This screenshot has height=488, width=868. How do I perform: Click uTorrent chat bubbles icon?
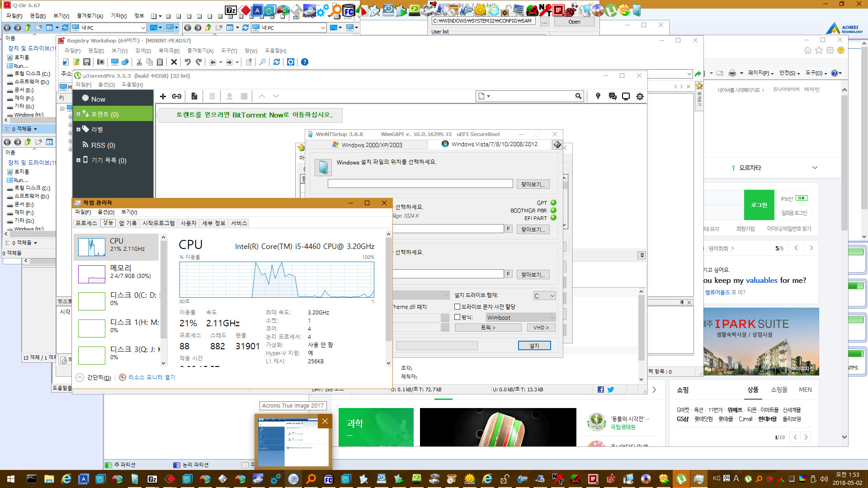613,96
